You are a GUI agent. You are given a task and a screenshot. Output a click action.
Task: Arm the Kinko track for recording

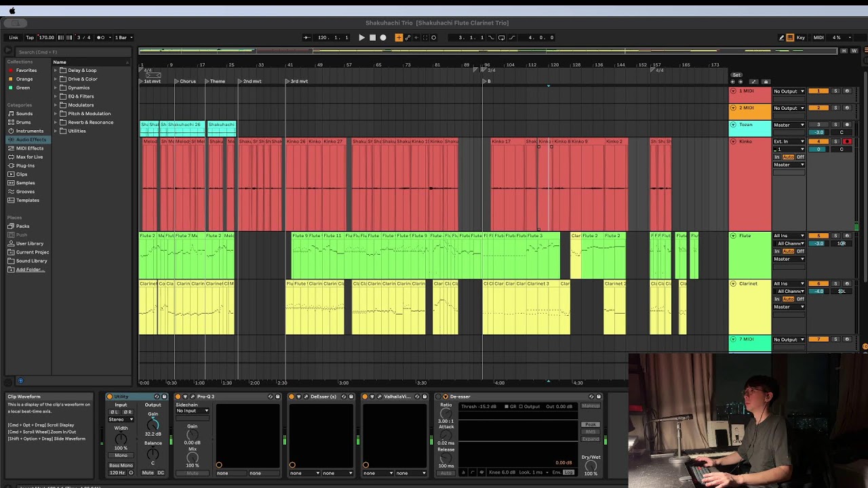click(847, 142)
